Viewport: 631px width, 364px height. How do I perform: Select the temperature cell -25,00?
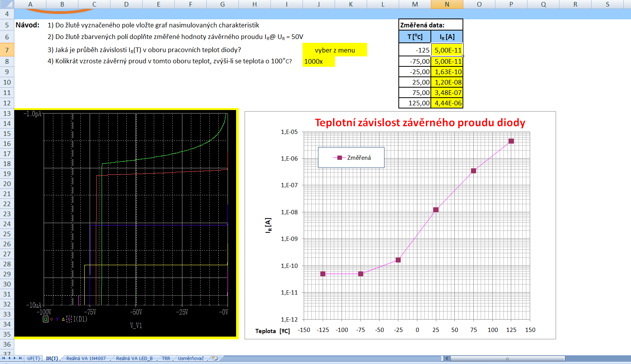[415, 72]
